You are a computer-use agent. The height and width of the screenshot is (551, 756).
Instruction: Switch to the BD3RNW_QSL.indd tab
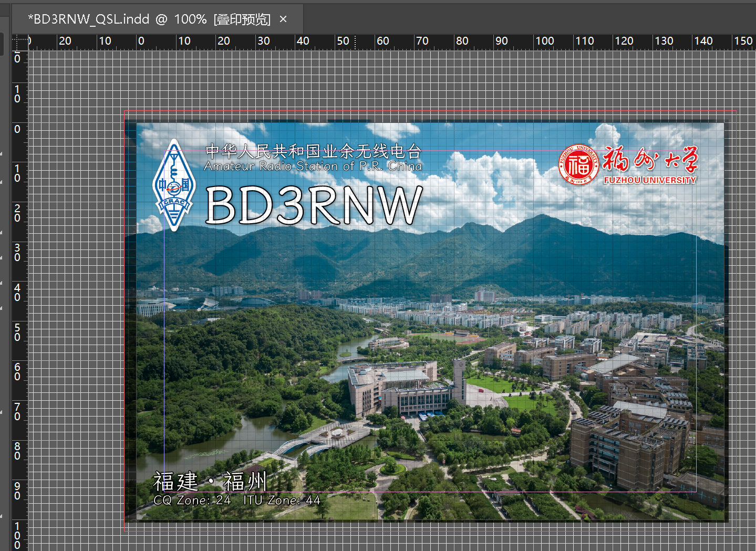click(149, 19)
